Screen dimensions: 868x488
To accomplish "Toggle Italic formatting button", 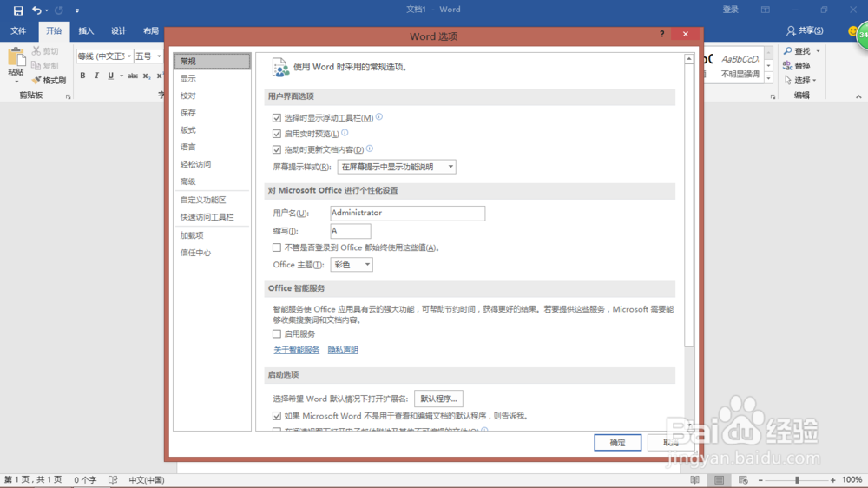I will click(x=96, y=76).
